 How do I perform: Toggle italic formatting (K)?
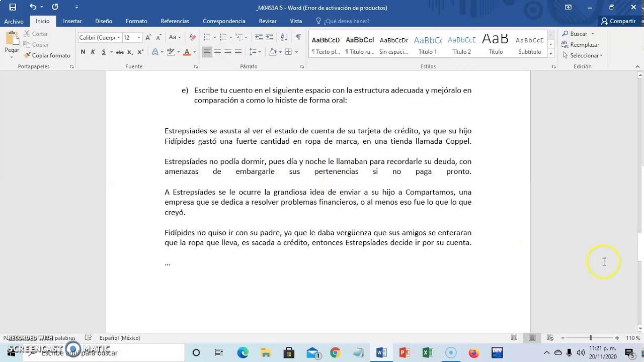tap(93, 52)
